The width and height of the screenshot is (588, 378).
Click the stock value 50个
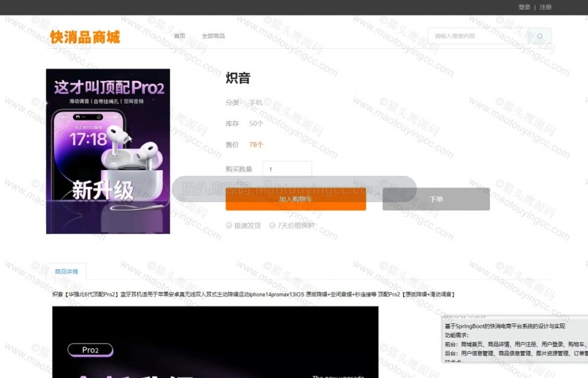coord(256,124)
